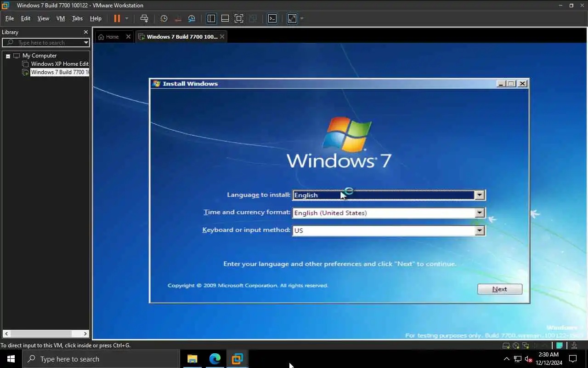588x368 pixels.
Task: Open the clock showing 2:30 AM
Action: (x=548, y=359)
